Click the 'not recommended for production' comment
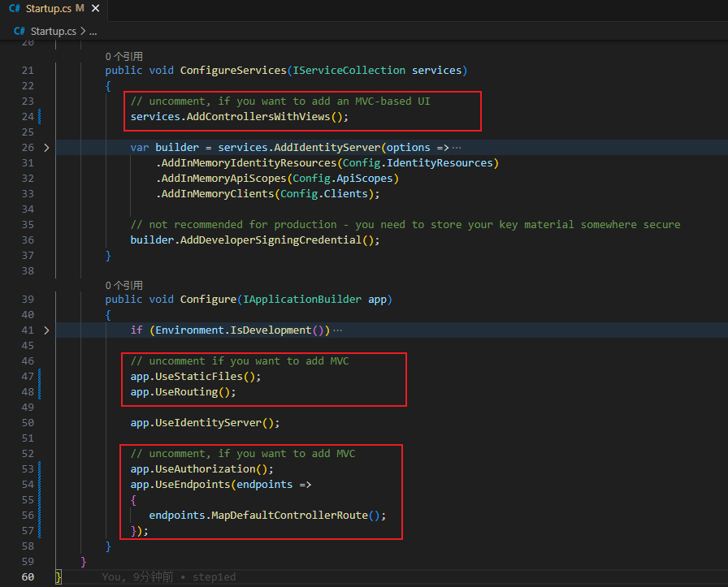 pos(405,225)
